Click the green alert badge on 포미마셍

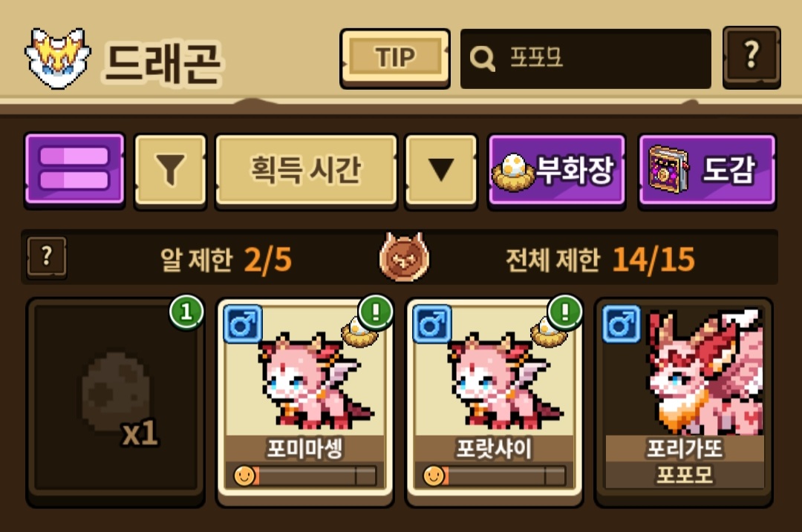tap(376, 312)
